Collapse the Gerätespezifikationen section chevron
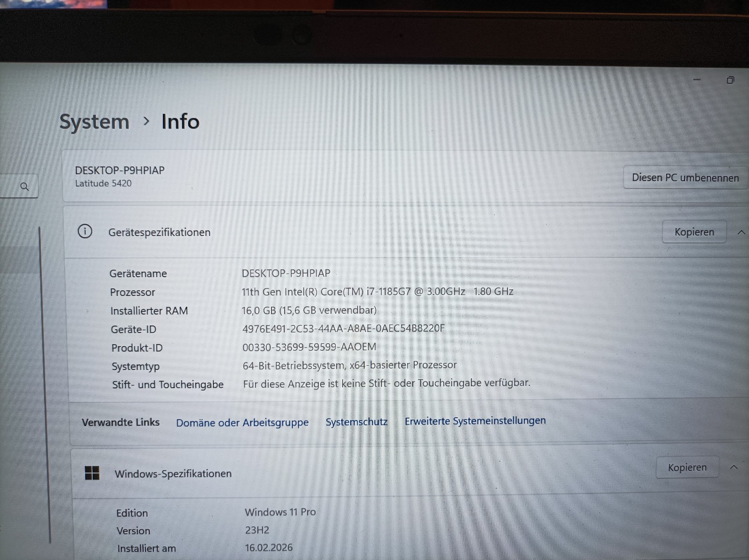The image size is (749, 560). click(742, 232)
